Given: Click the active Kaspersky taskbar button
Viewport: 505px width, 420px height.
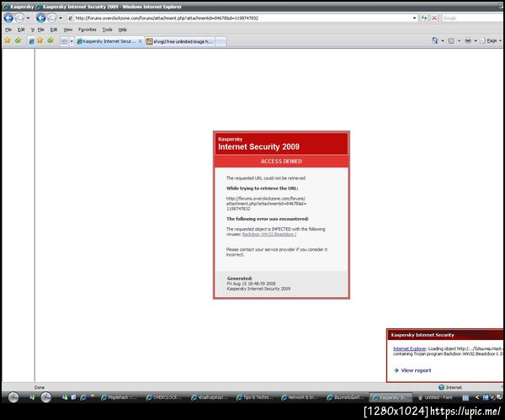Looking at the screenshot, I should click(391, 397).
